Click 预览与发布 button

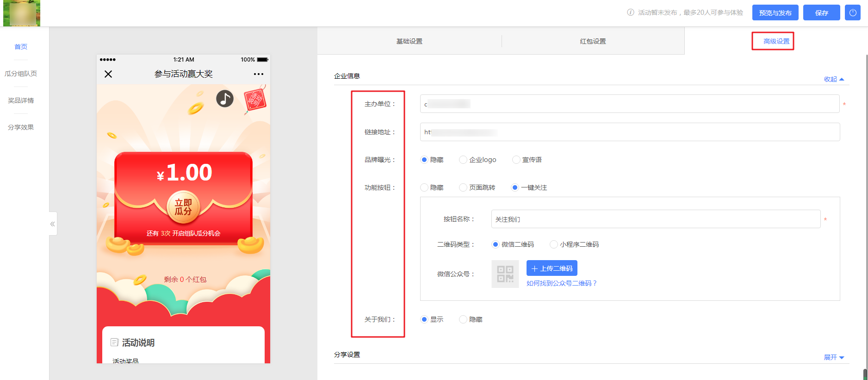coord(775,12)
